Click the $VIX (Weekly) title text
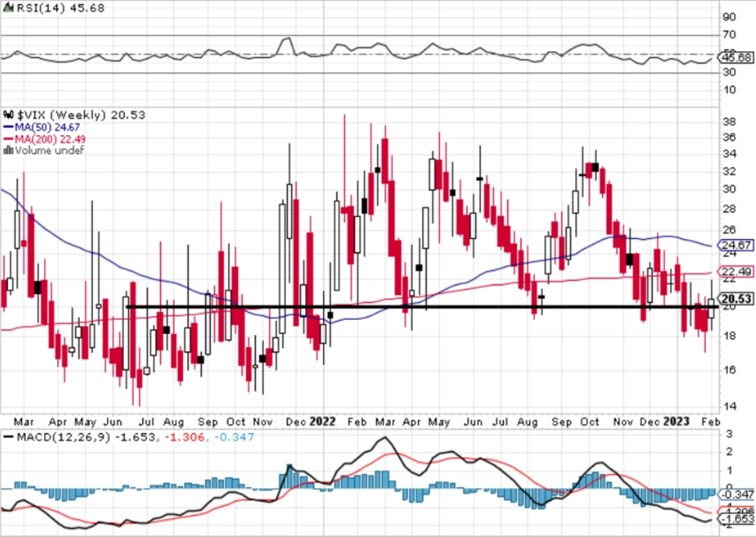The width and height of the screenshot is (756, 537). click(61, 115)
